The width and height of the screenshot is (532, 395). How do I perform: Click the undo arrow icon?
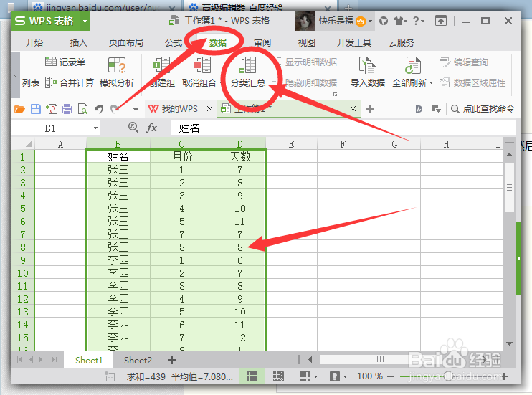(x=99, y=109)
